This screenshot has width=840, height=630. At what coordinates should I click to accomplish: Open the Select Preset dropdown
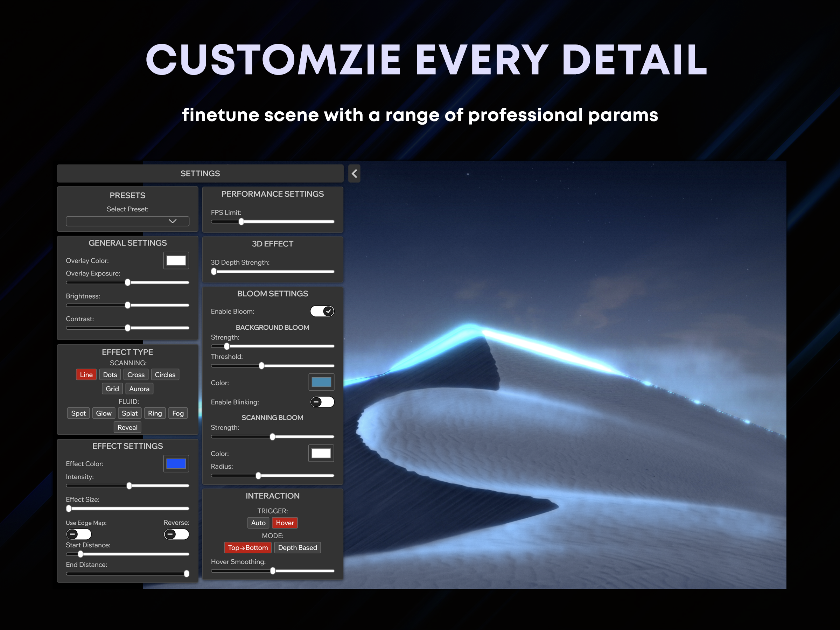click(127, 221)
